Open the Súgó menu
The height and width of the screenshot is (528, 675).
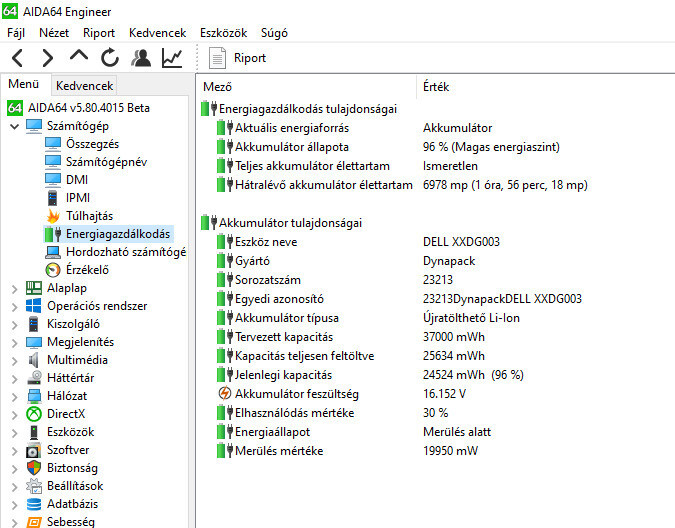click(274, 33)
